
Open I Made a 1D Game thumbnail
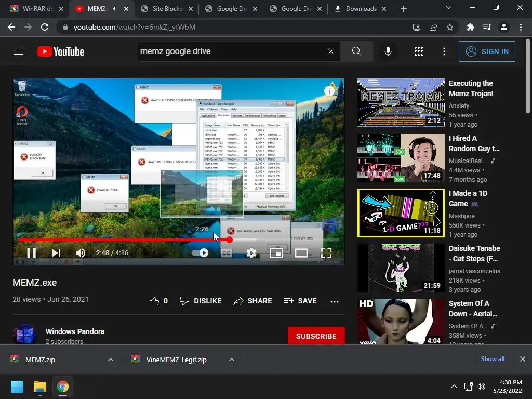[x=401, y=213]
